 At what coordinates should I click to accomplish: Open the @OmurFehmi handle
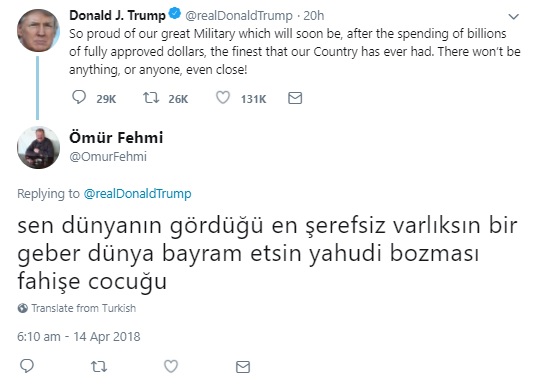tap(108, 157)
